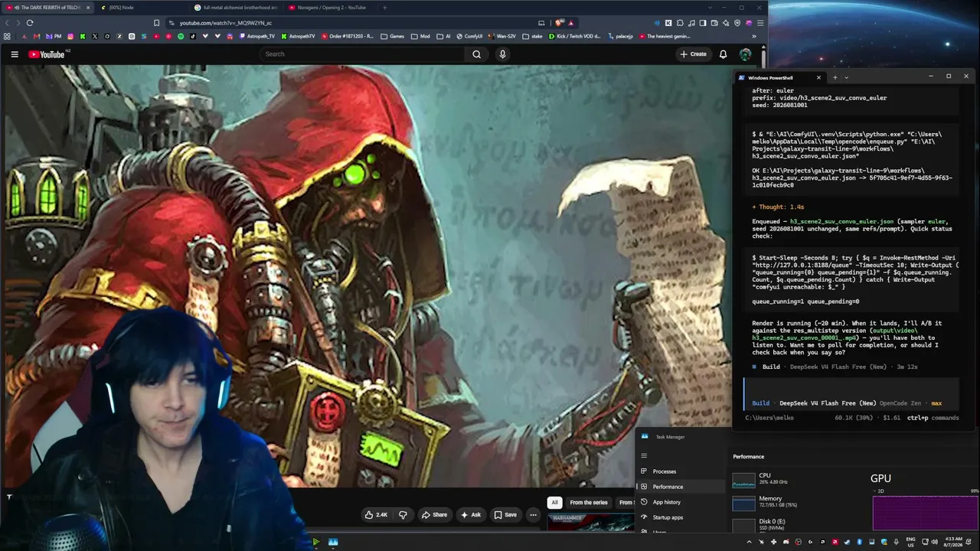
Task: Open the Task Manager navigation hamburger
Action: 644,456
